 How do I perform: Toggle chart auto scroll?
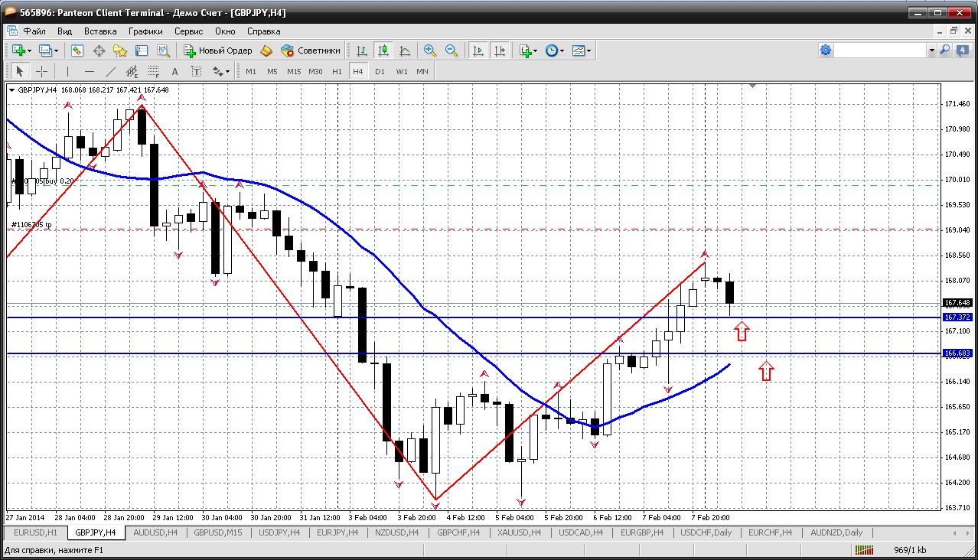478,50
